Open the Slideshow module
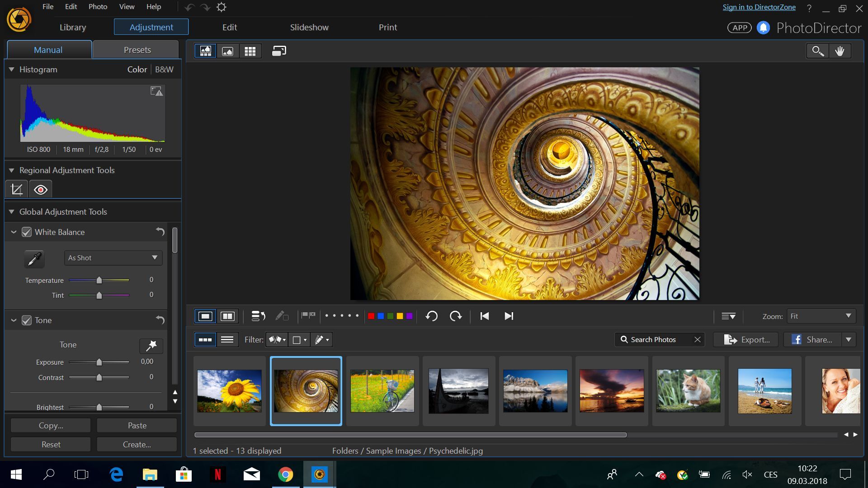The width and height of the screenshot is (868, 488). 309,27
